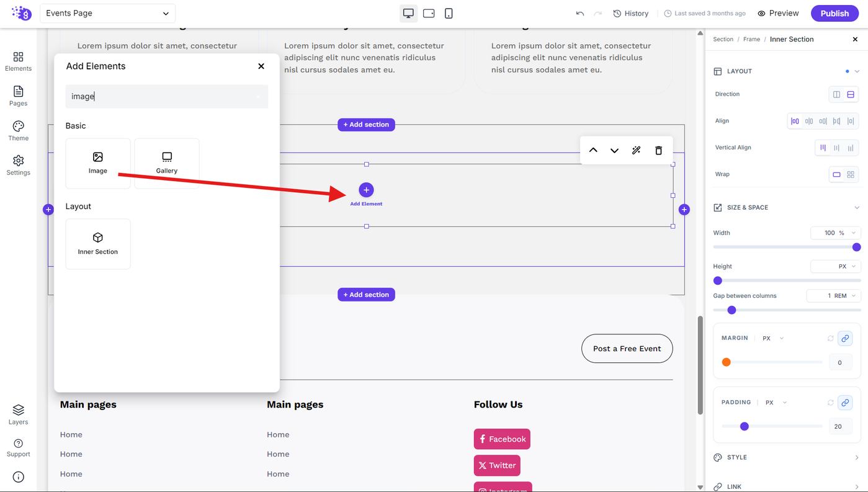868x492 pixels.
Task: Undo the last change
Action: pyautogui.click(x=579, y=13)
